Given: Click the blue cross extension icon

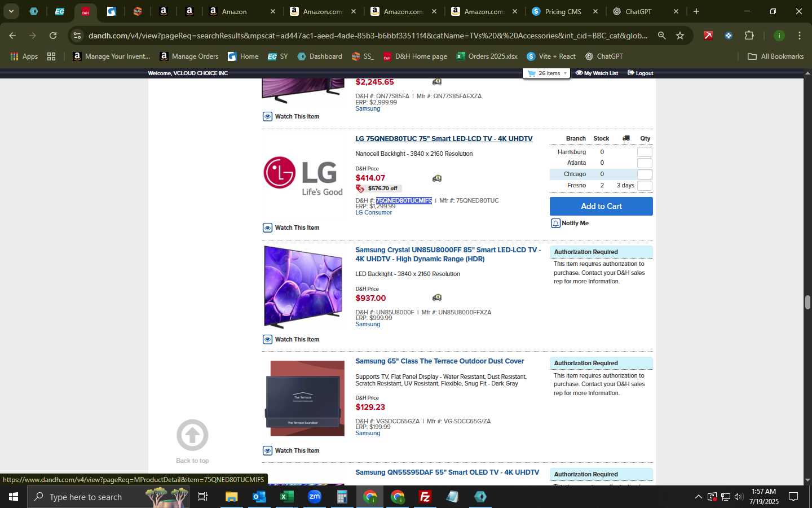Looking at the screenshot, I should [729, 36].
